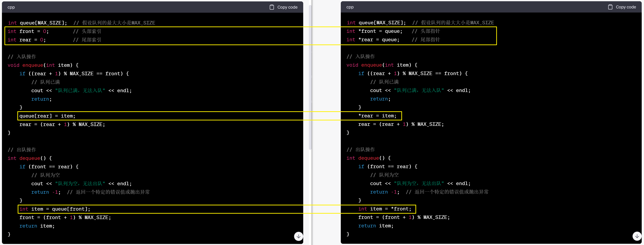This screenshot has height=245, width=644.
Task: Click 'void enqueue(int item) {' in right block
Action: coord(382,65)
